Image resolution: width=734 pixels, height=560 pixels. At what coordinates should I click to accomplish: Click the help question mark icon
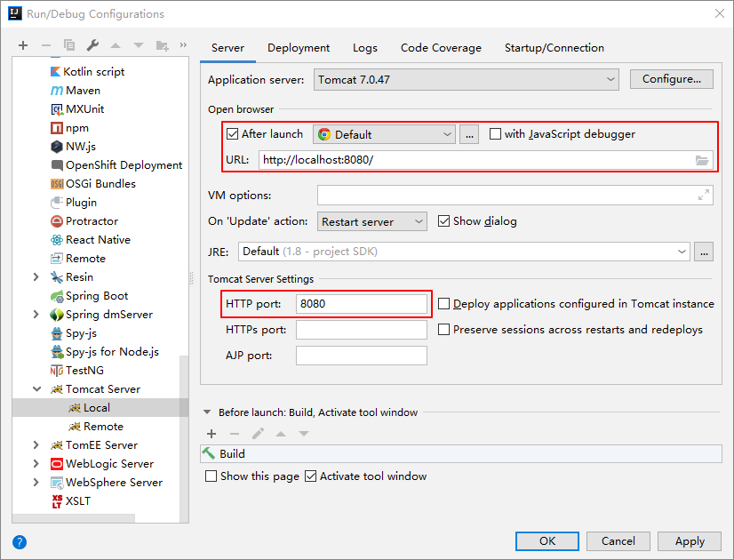click(x=20, y=541)
